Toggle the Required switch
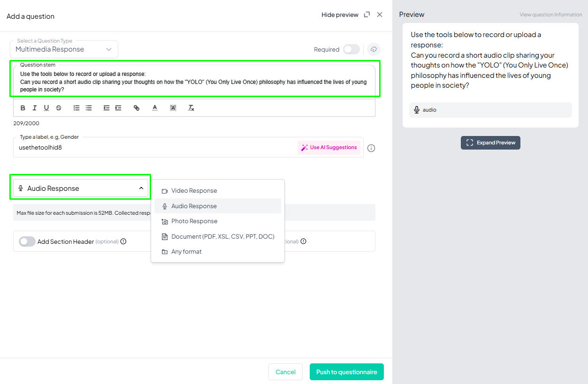588x384 pixels. [x=351, y=49]
